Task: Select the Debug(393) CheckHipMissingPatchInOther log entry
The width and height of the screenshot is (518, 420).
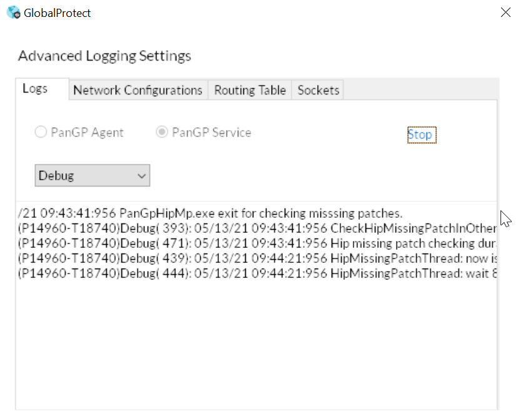Action: click(256, 227)
